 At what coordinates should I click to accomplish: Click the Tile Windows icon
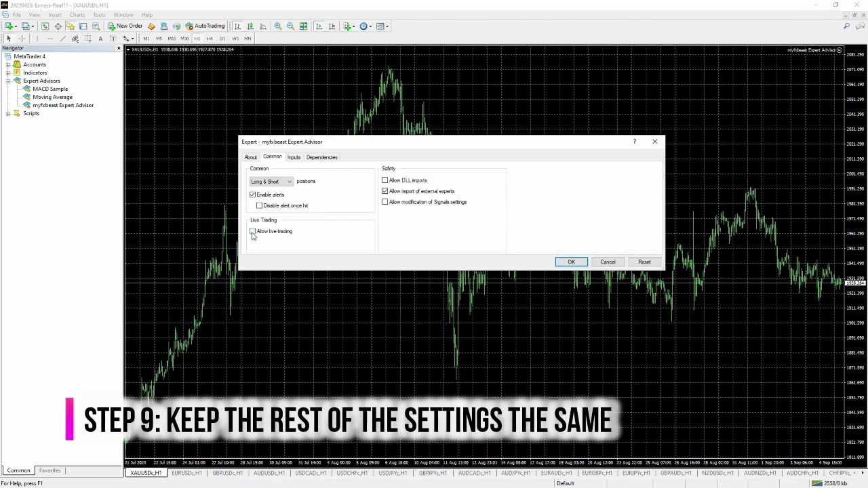pyautogui.click(x=303, y=26)
